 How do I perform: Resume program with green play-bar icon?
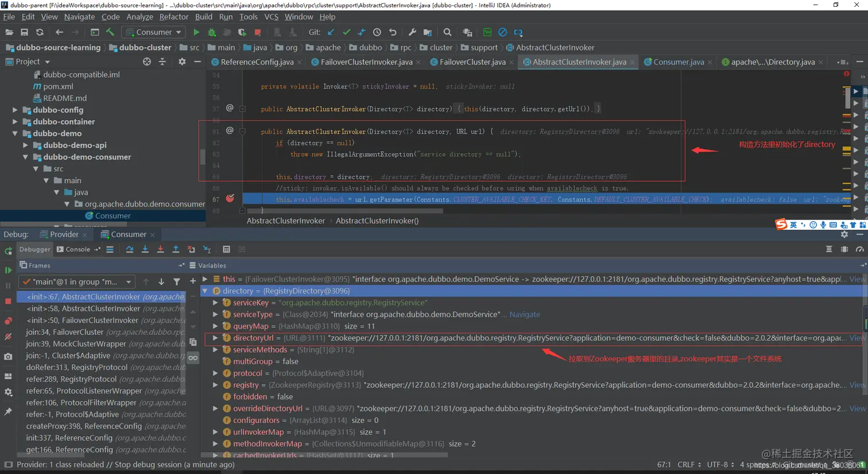(8, 270)
